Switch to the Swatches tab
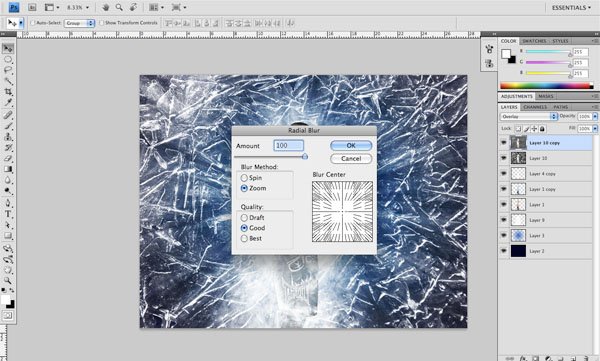This screenshot has width=600, height=361. tap(534, 41)
